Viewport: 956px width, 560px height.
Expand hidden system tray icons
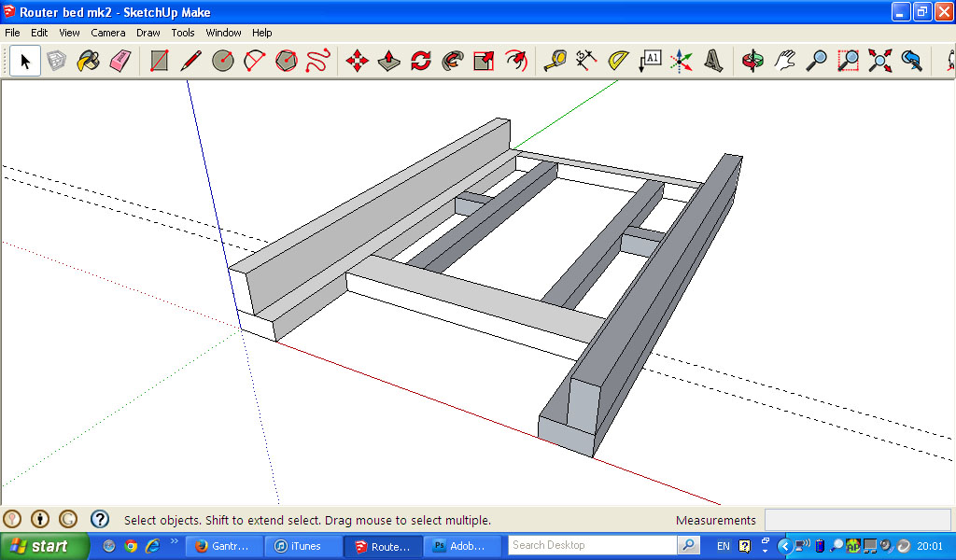(784, 546)
